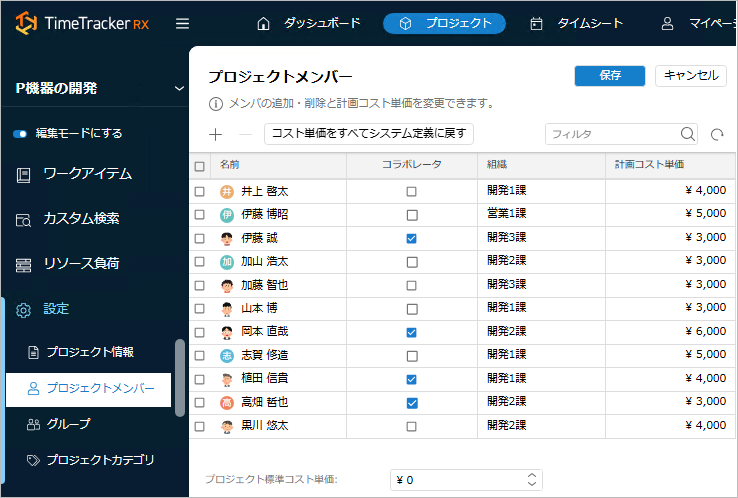
Task: Check collaborator box for 井上 啓太
Action: [412, 191]
